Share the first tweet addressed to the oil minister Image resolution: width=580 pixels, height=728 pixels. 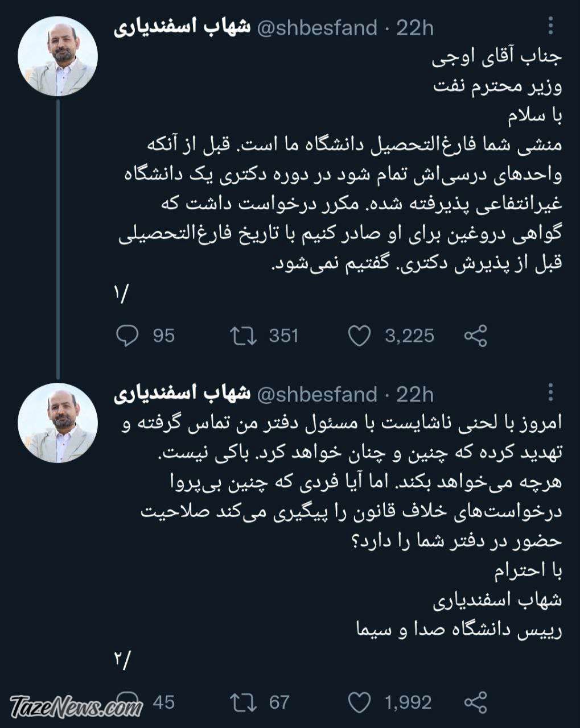point(475,336)
